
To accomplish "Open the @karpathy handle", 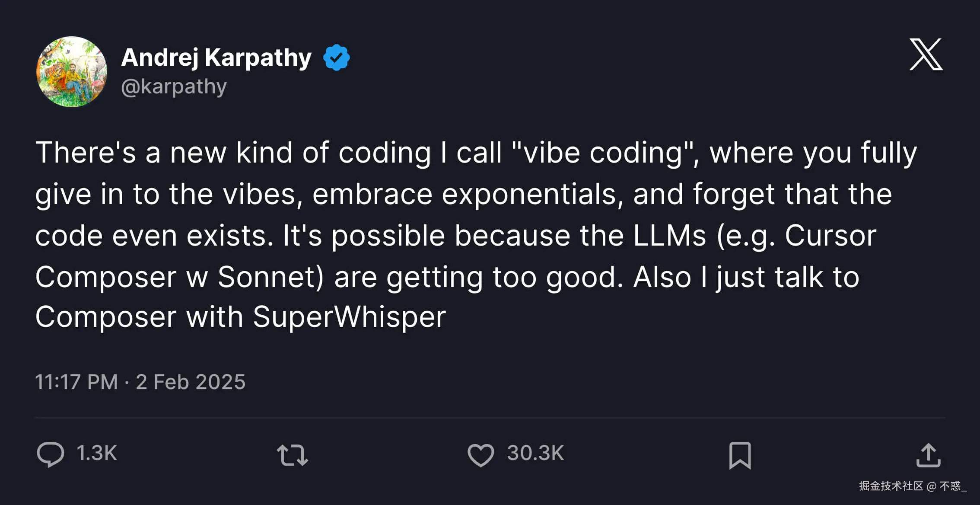I will click(x=175, y=86).
